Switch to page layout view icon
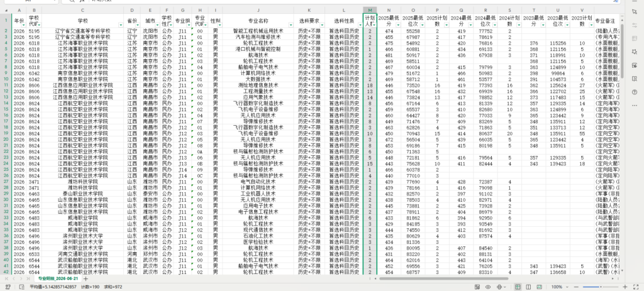 pyautogui.click(x=528, y=287)
